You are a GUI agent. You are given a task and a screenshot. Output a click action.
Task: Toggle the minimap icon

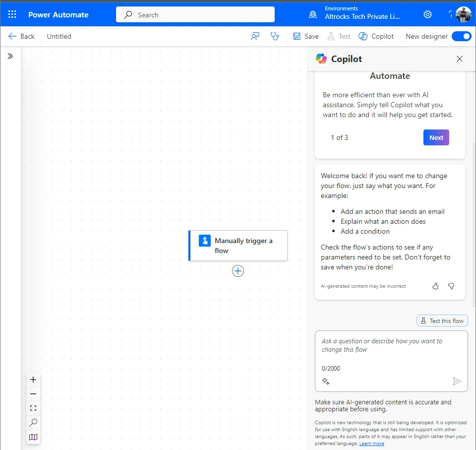click(x=33, y=437)
